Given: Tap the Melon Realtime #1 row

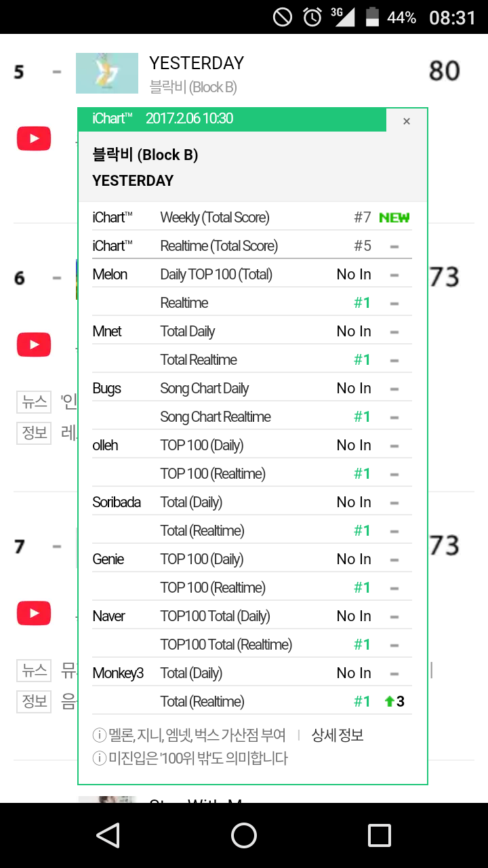Looking at the screenshot, I should pos(252,302).
